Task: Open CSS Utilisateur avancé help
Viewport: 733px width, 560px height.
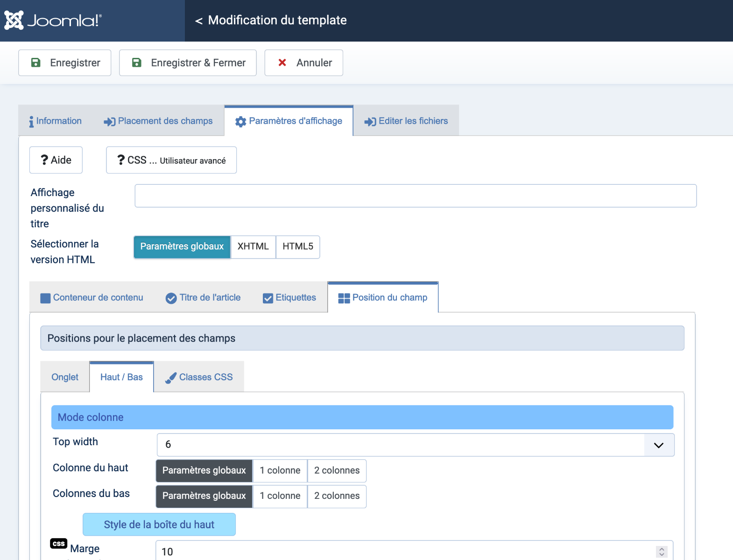Action: 171,160
